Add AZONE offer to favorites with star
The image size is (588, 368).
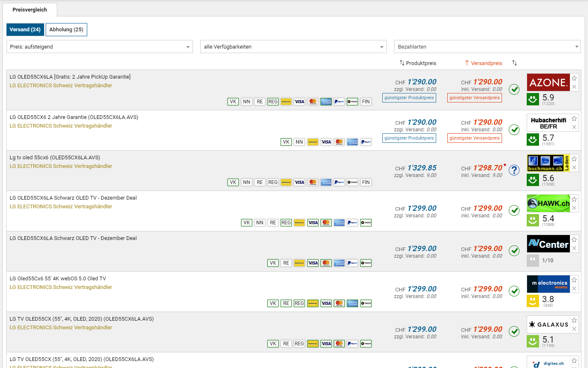pos(574,78)
